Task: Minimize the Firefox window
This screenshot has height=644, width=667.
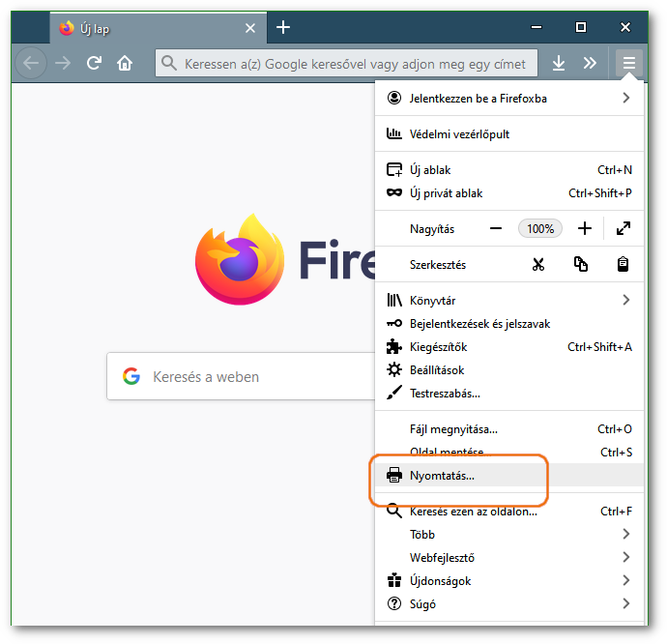Action: coord(536,27)
